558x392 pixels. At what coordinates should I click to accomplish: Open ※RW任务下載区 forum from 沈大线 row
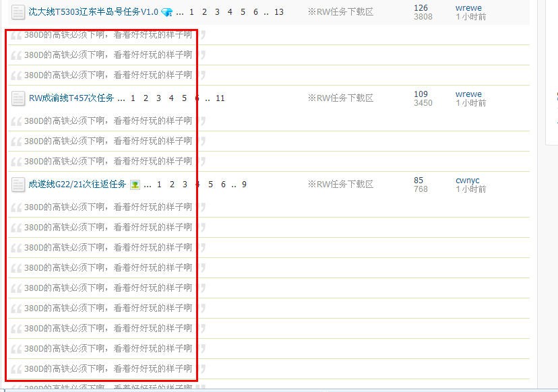pos(340,12)
